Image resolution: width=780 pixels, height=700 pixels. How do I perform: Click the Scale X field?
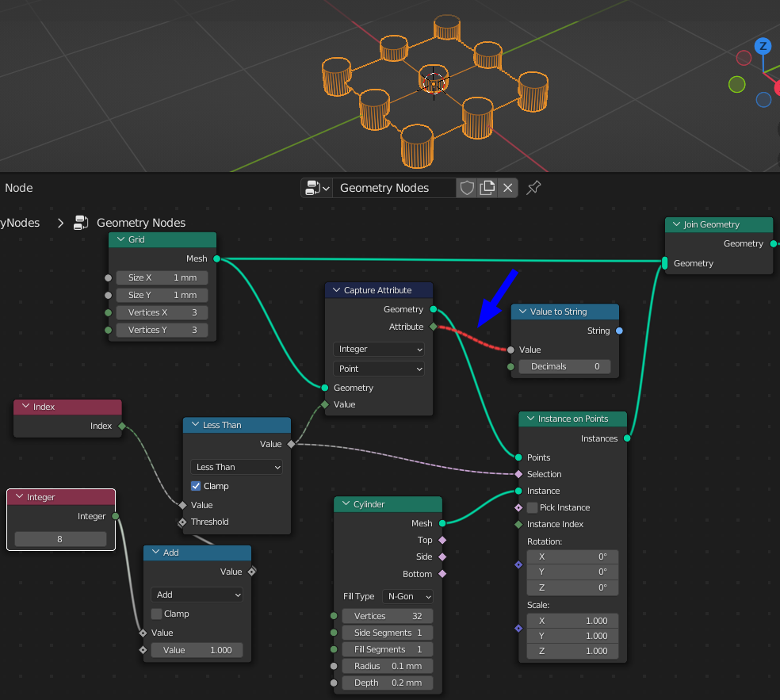coord(572,621)
